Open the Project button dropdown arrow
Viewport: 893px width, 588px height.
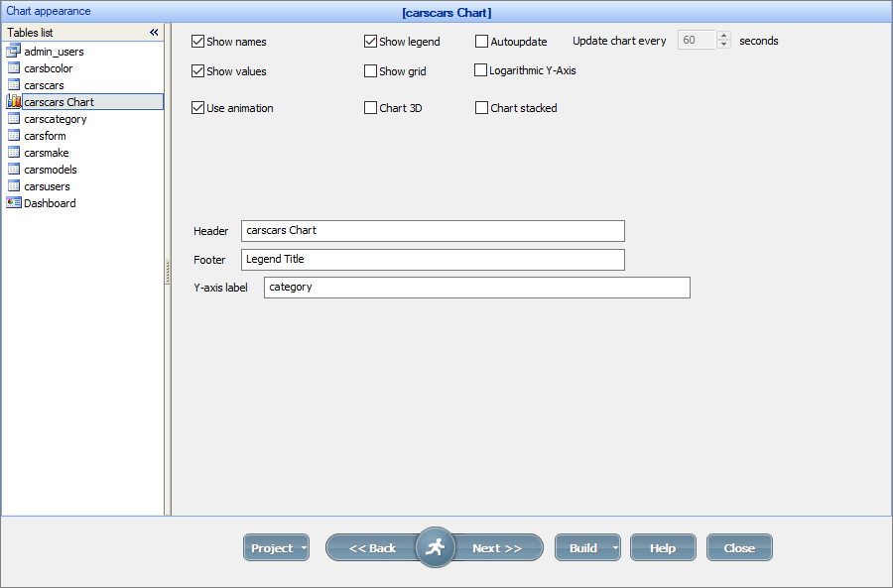304,548
